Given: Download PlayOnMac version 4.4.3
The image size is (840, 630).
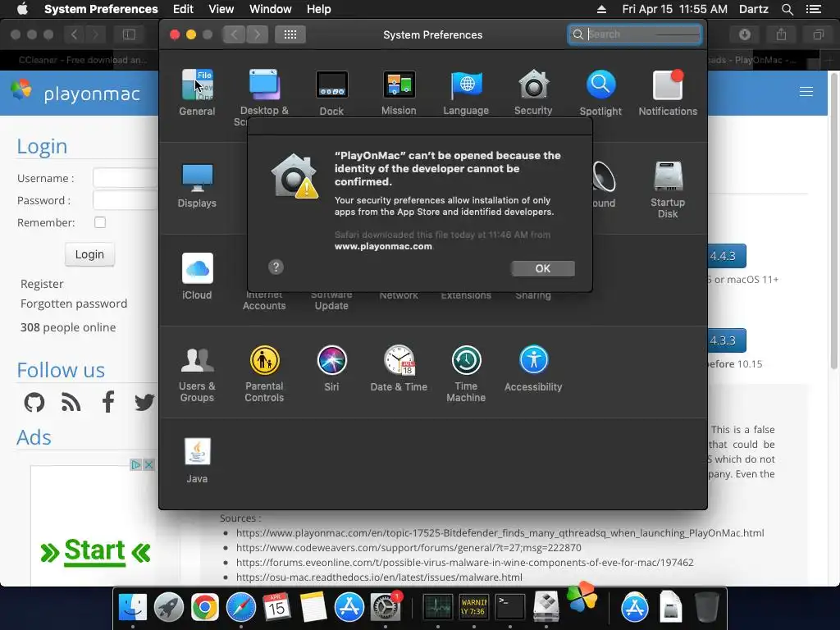Looking at the screenshot, I should point(727,256).
